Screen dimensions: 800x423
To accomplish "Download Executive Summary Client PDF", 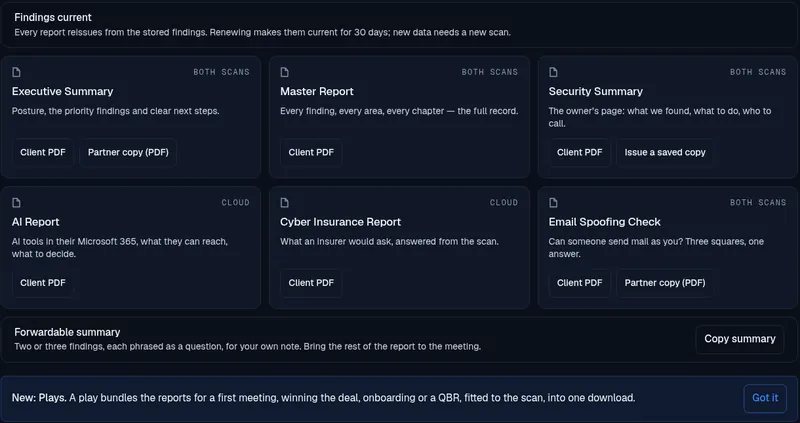I will point(43,153).
